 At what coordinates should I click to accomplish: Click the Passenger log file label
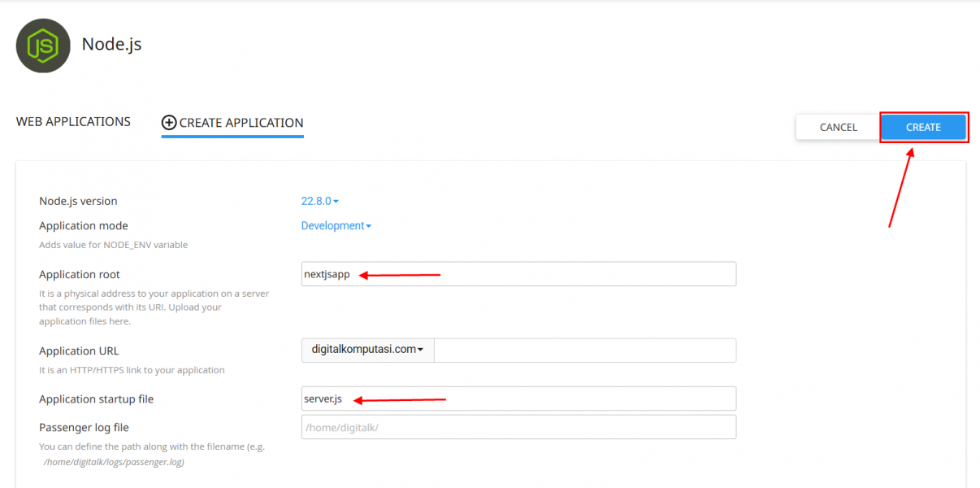(x=84, y=427)
